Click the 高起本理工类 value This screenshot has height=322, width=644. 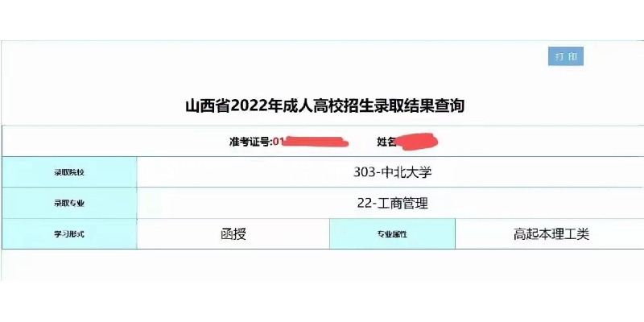[x=551, y=234]
